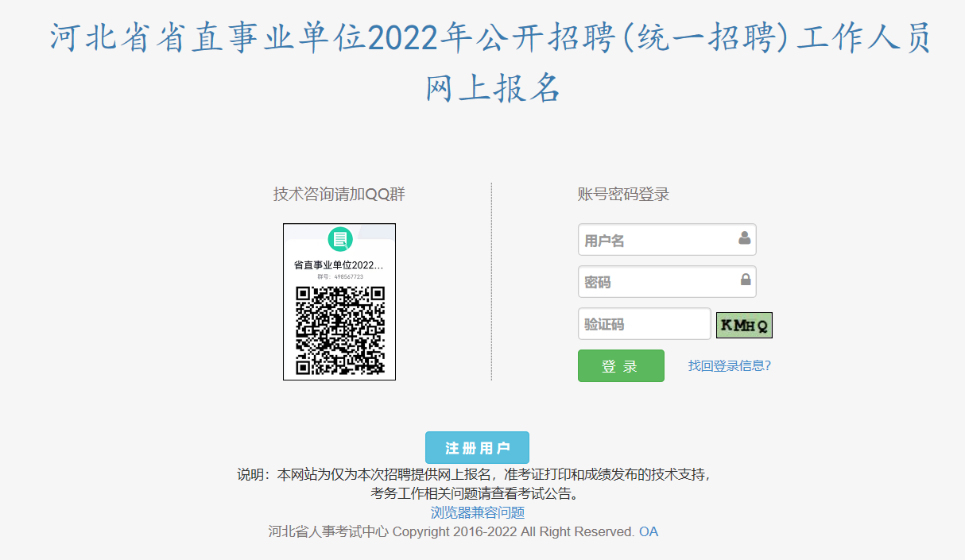This screenshot has height=560, width=965.
Task: Click the group number 498567723 text
Action: pyautogui.click(x=340, y=276)
